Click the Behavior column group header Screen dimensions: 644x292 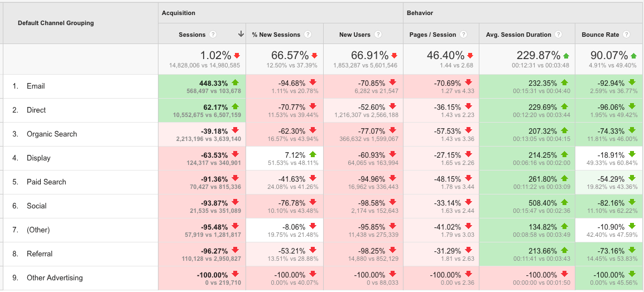click(x=420, y=13)
